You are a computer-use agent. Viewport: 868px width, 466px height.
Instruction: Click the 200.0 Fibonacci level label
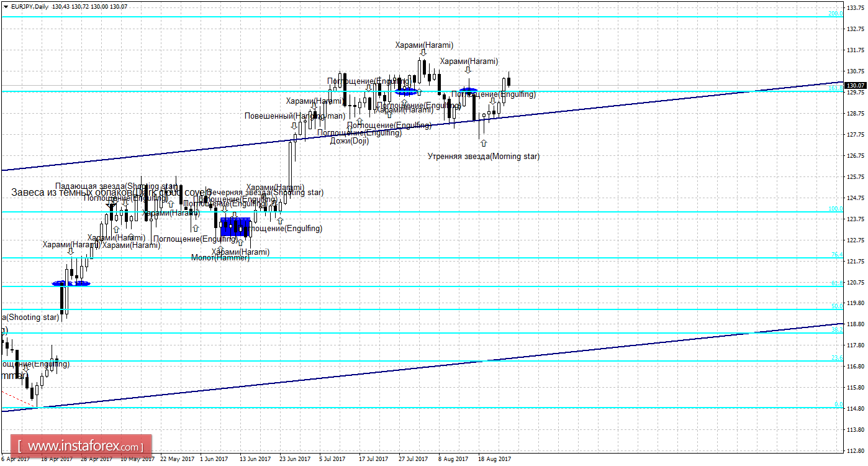pyautogui.click(x=836, y=13)
